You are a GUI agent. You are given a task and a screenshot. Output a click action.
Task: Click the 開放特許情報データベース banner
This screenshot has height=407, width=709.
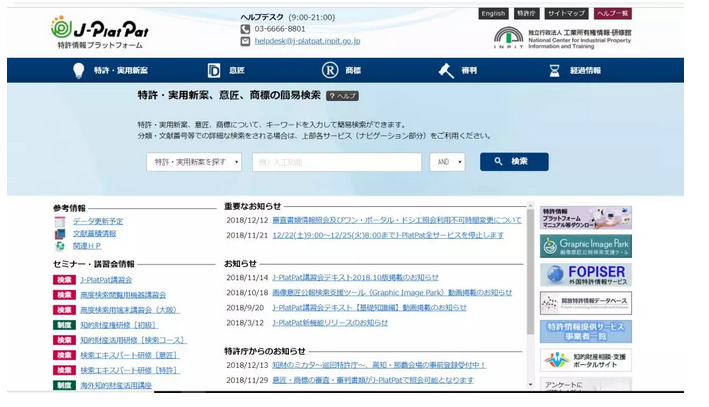586,303
